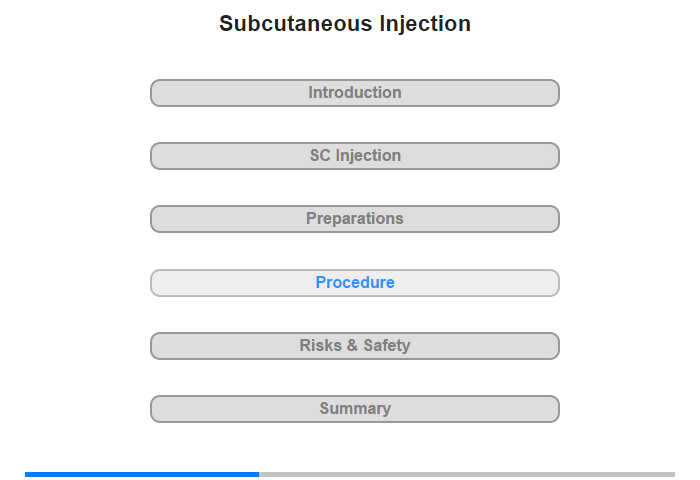Select the Introduction menu item
The width and height of the screenshot is (700, 480).
tap(355, 93)
